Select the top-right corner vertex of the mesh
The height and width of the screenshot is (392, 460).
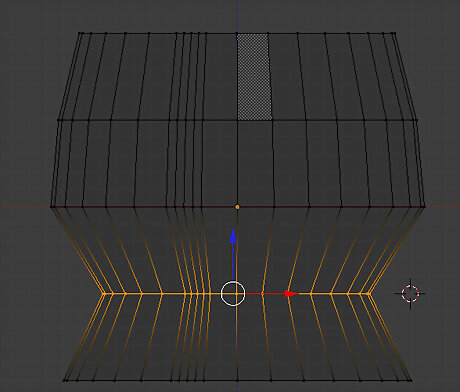pos(395,33)
